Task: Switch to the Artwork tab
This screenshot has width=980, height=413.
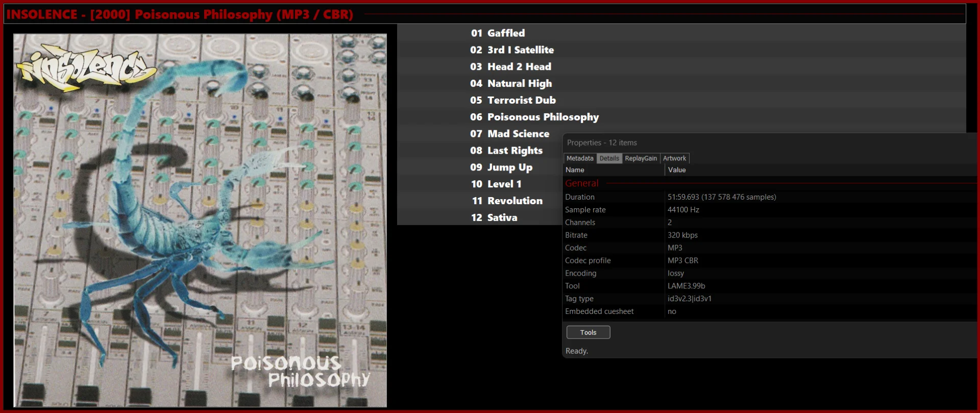Action: coord(674,158)
